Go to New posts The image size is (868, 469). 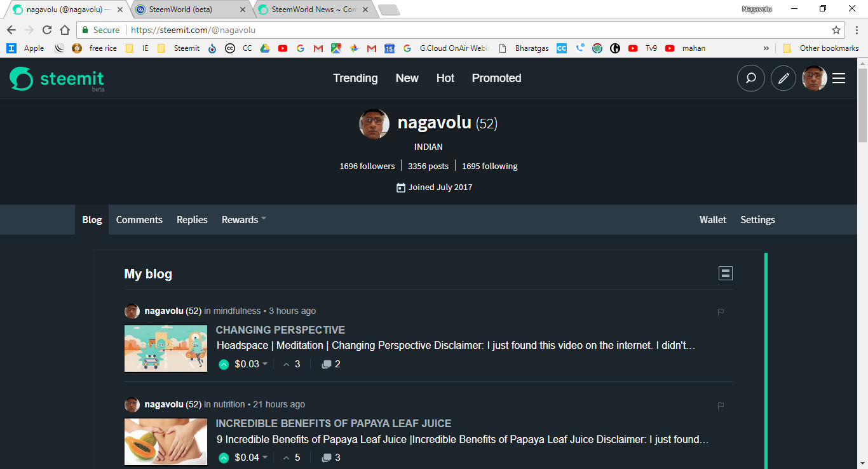click(x=407, y=78)
